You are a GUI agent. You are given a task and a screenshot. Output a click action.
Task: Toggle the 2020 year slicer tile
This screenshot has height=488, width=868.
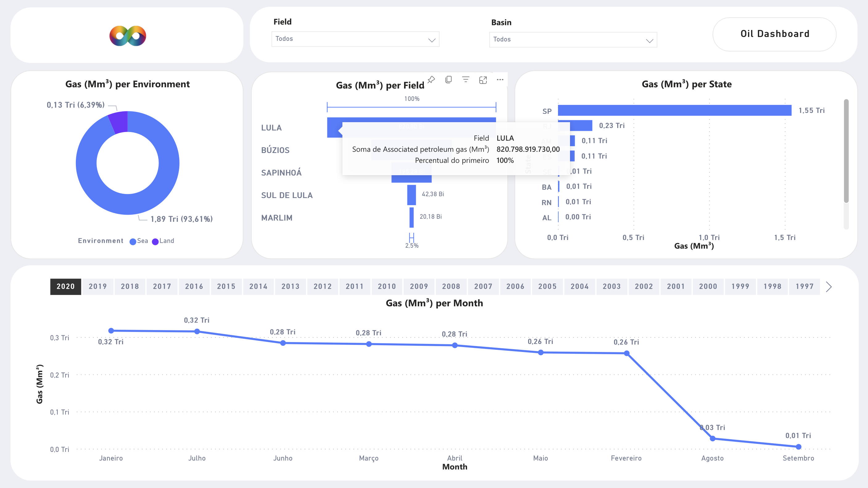click(x=65, y=287)
